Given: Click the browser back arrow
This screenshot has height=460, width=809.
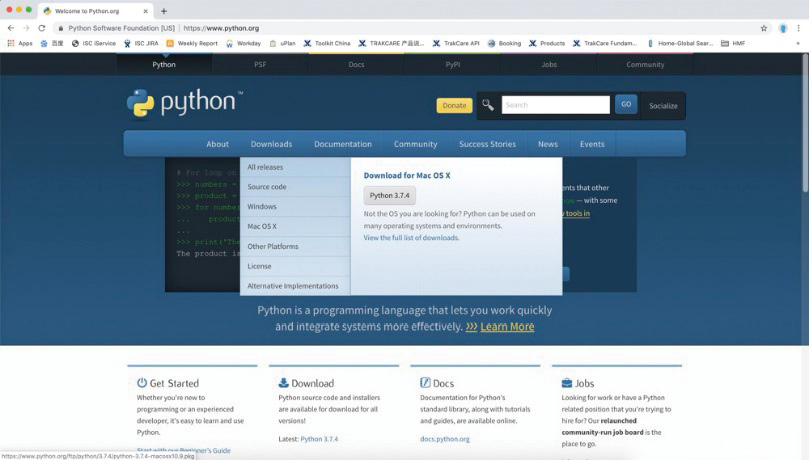Looking at the screenshot, I should tap(11, 28).
